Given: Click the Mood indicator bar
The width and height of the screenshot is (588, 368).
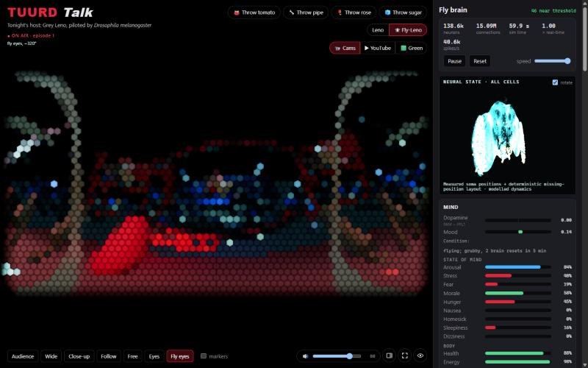Looking at the screenshot, I should [x=518, y=232].
